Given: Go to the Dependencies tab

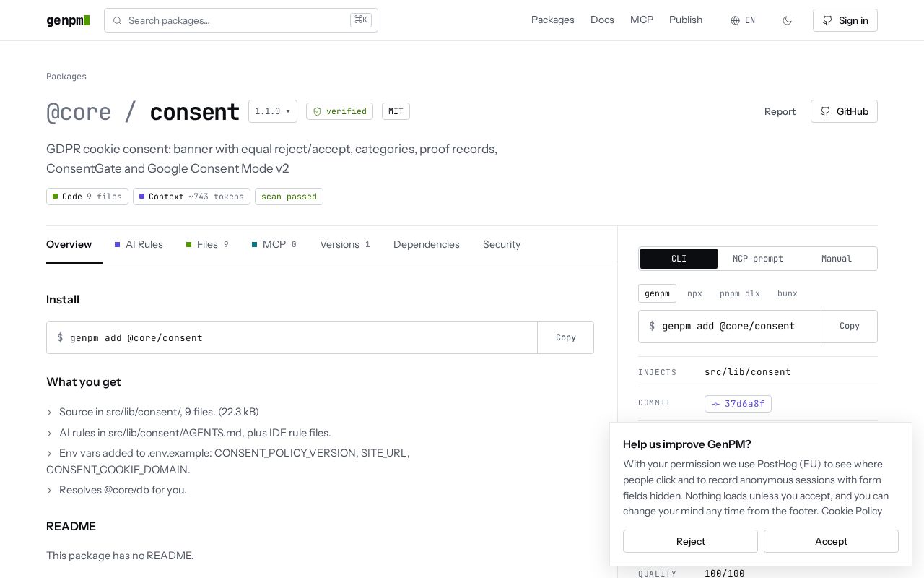Looking at the screenshot, I should coord(427,244).
